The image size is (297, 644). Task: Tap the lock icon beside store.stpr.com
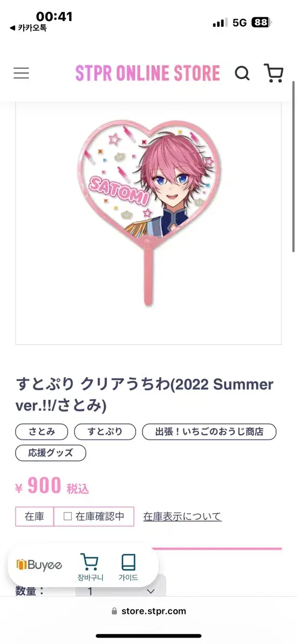tap(114, 611)
